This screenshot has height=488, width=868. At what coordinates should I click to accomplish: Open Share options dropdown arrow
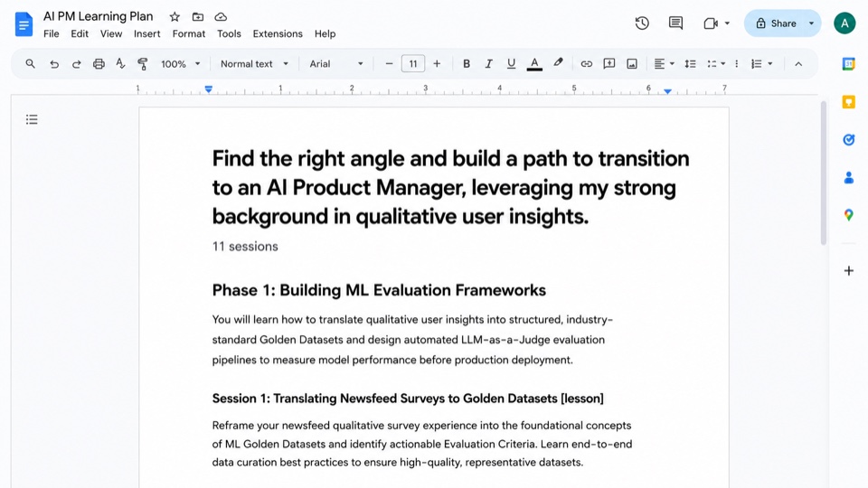pos(811,23)
